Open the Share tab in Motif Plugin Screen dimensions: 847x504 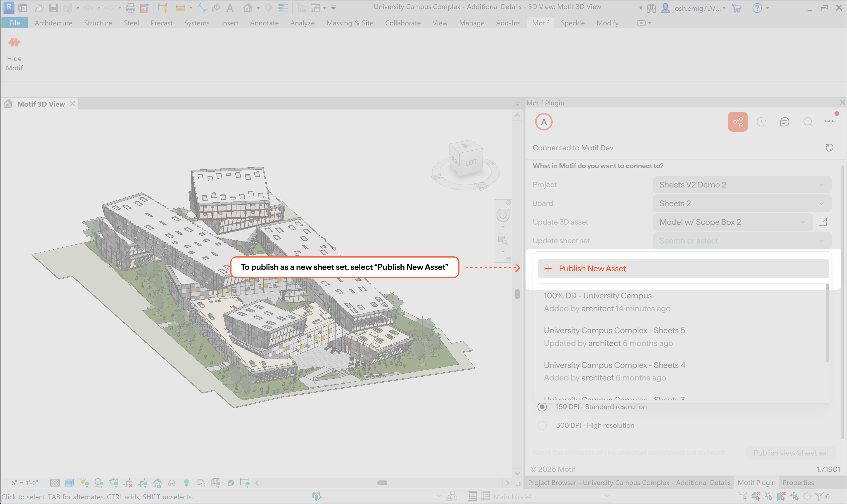(738, 121)
